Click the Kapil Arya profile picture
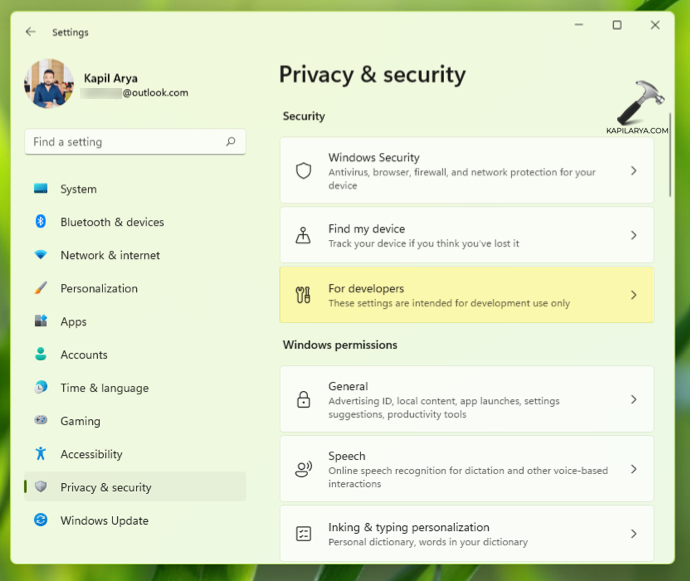 [49, 84]
